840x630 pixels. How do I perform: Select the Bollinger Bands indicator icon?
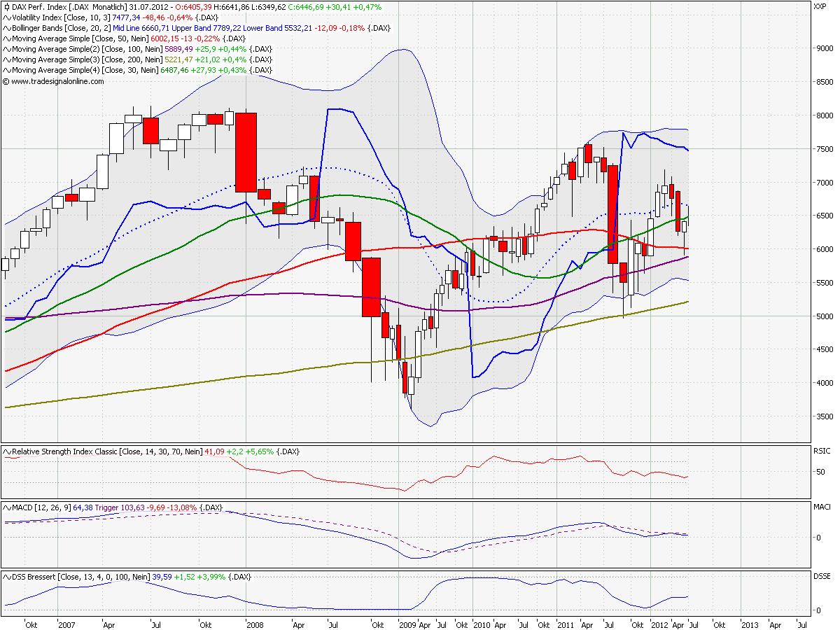click(x=7, y=29)
